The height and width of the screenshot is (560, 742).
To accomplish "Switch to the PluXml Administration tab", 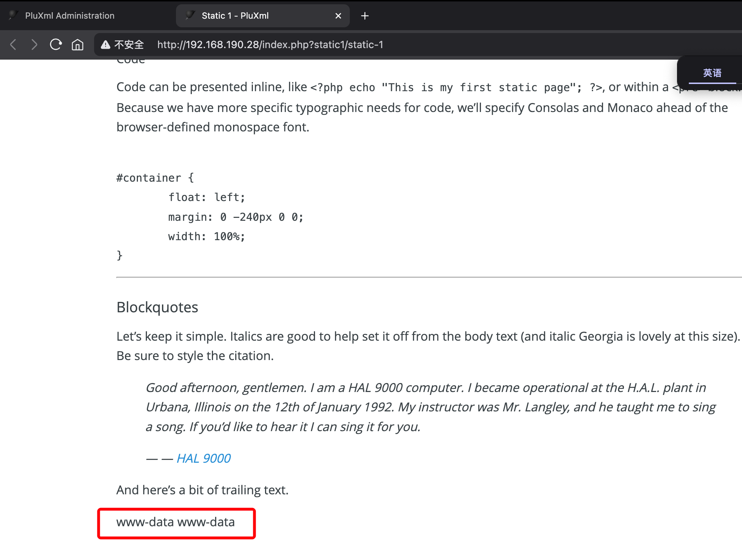I will [70, 16].
